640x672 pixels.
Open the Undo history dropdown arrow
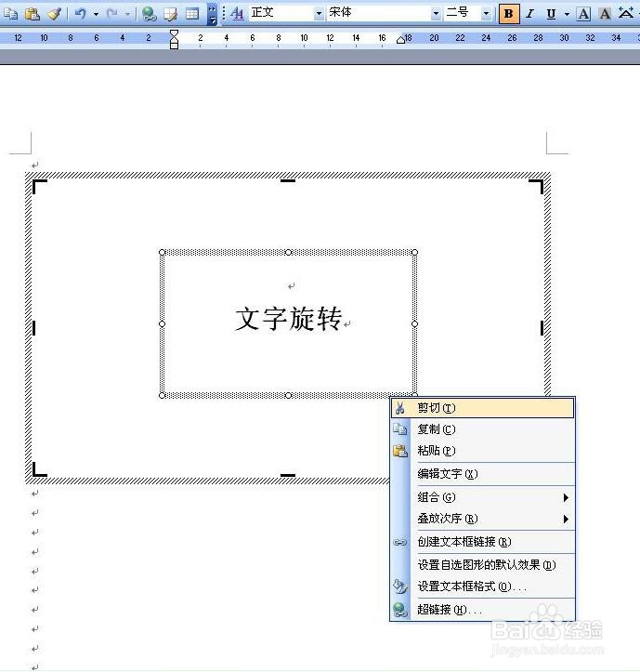click(96, 14)
